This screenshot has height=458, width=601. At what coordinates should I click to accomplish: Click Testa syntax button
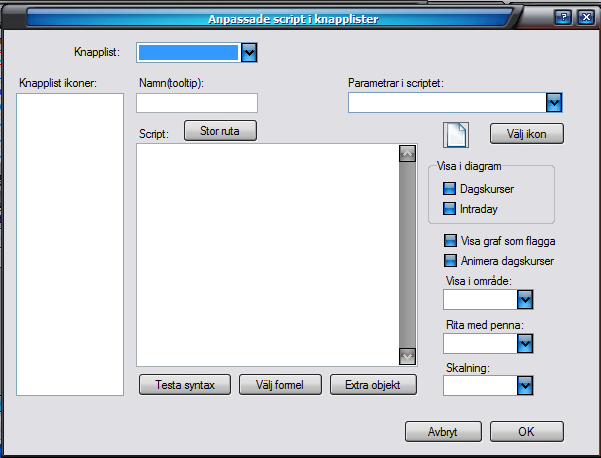185,384
